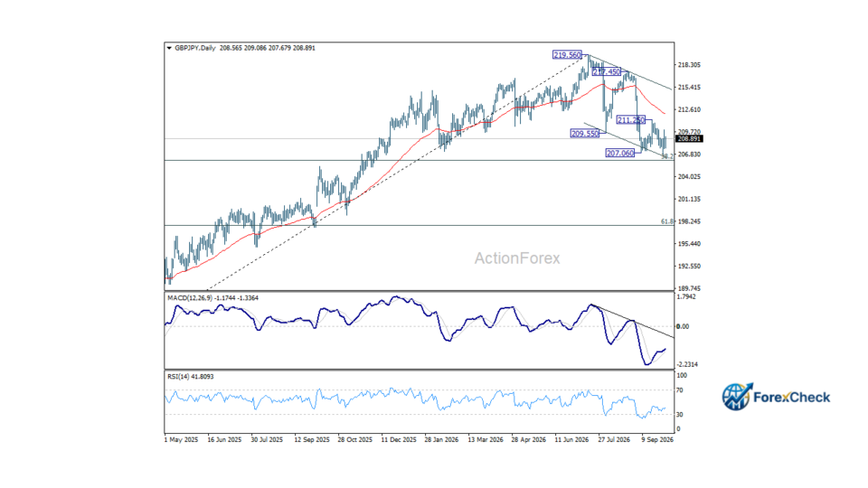Click the 11 Dec 2025 date label
Screen dimensions: 868x488
399,440
